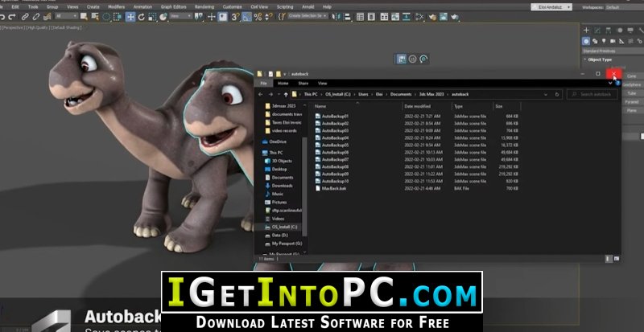Select Downloads in Explorer sidebar
644x332 pixels.
(x=282, y=186)
